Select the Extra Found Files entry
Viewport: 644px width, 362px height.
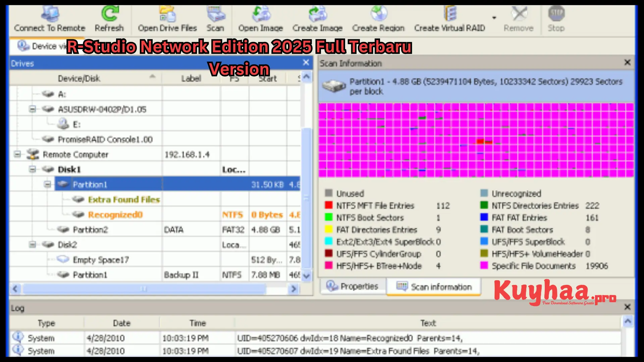click(123, 199)
